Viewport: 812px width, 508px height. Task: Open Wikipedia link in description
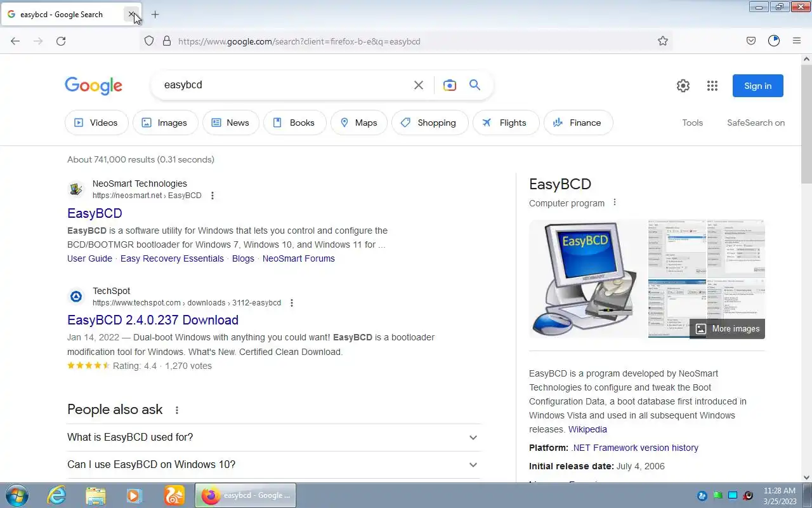pyautogui.click(x=587, y=429)
